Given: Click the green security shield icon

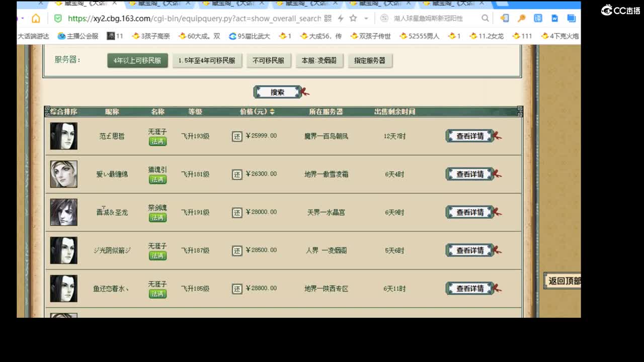Looking at the screenshot, I should coord(58,19).
